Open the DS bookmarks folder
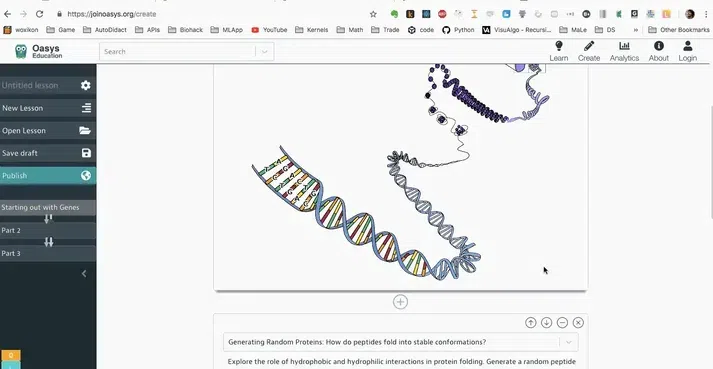Image resolution: width=713 pixels, height=369 pixels. coord(605,30)
